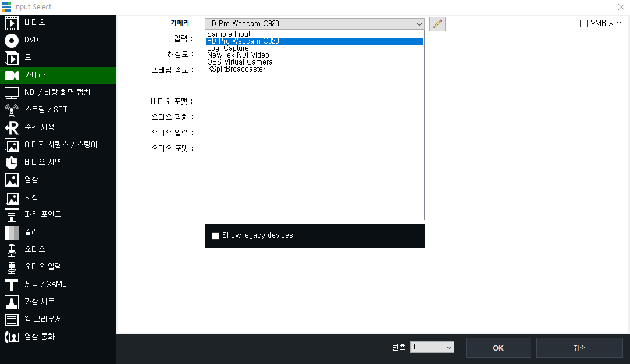Viewport: 630px width, 364px height.
Task: Close the Input Select window
Action: point(621,7)
